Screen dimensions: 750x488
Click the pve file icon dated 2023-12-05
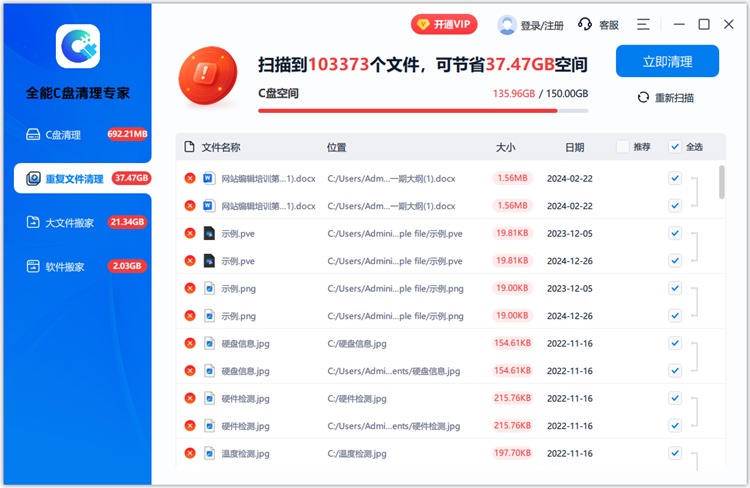pyautogui.click(x=209, y=233)
